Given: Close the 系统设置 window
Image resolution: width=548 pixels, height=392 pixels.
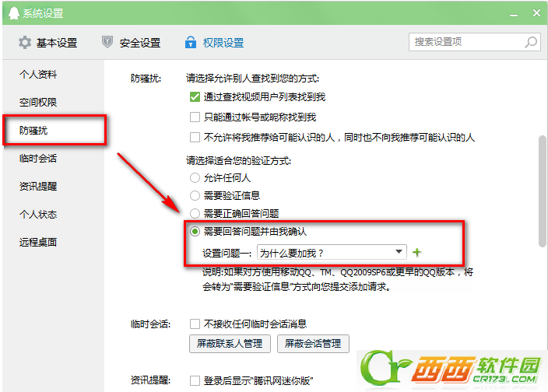Looking at the screenshot, I should [536, 13].
